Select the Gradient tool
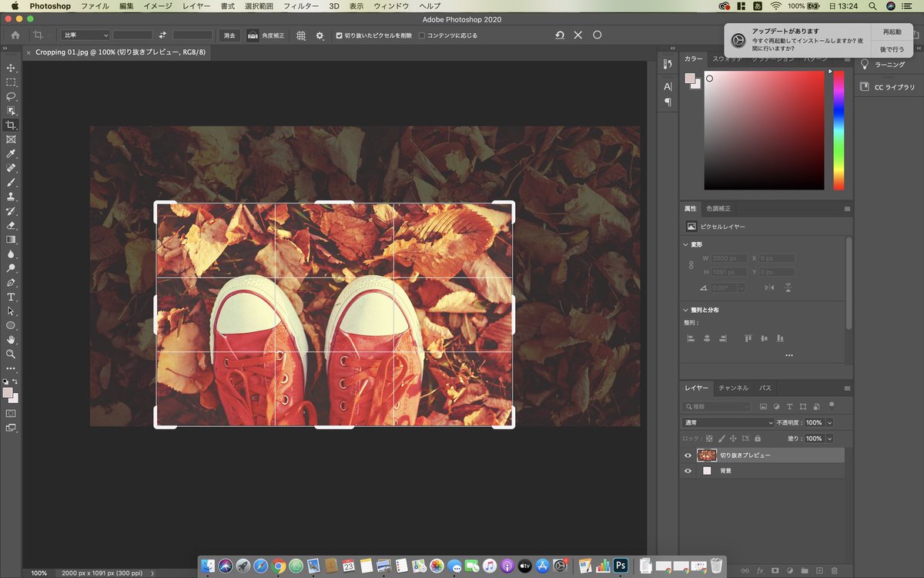The width and height of the screenshot is (924, 578). tap(11, 240)
